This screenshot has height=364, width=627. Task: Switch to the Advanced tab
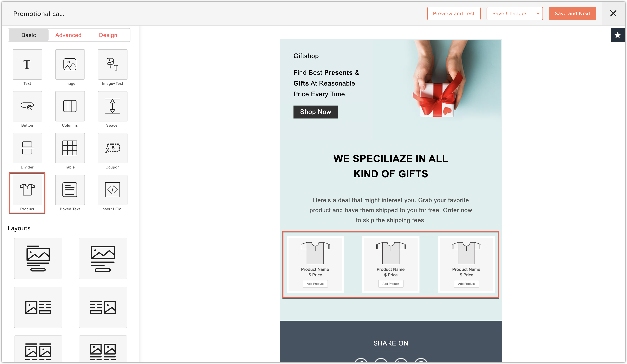point(68,35)
